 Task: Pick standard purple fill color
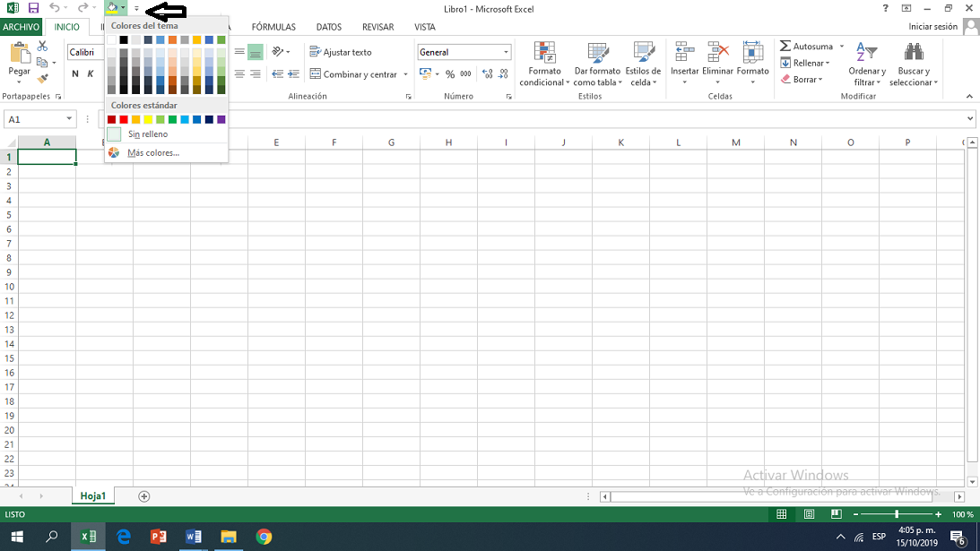221,119
